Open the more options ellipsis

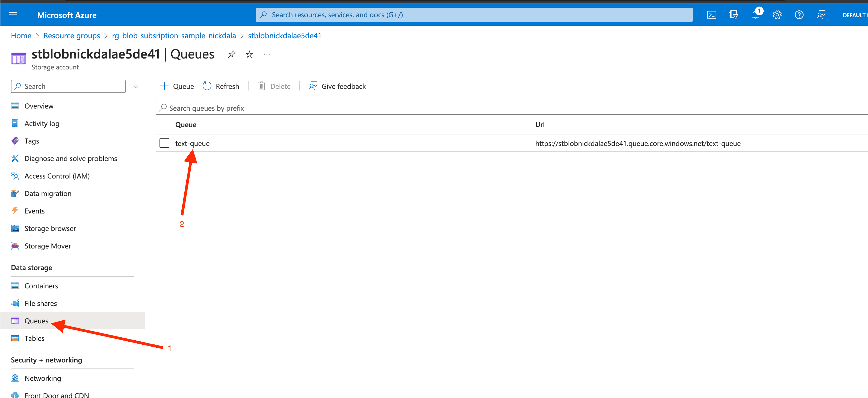click(267, 54)
